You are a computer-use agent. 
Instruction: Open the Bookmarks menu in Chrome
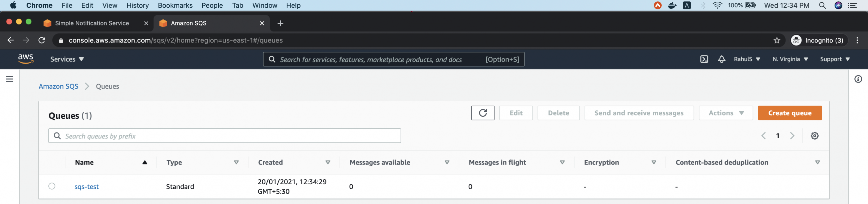pos(175,5)
